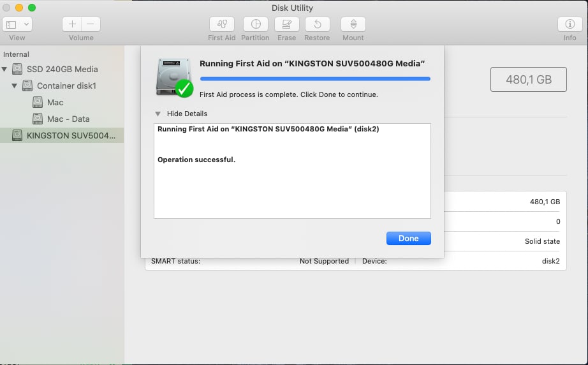The height and width of the screenshot is (365, 588).
Task: Collapse details with Hide Details triangle
Action: pos(158,114)
